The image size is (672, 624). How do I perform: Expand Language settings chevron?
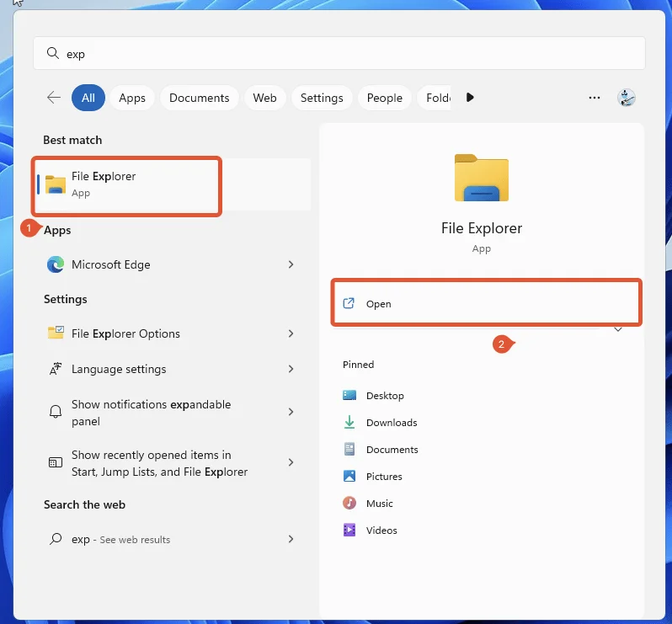click(291, 369)
